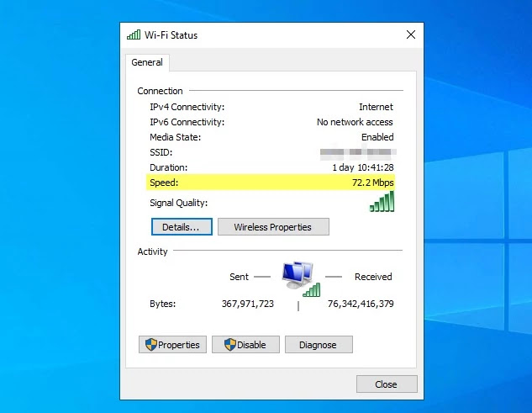Click the Wi-Fi Status window title
Viewport: 532px width, 413px height.
pos(171,35)
